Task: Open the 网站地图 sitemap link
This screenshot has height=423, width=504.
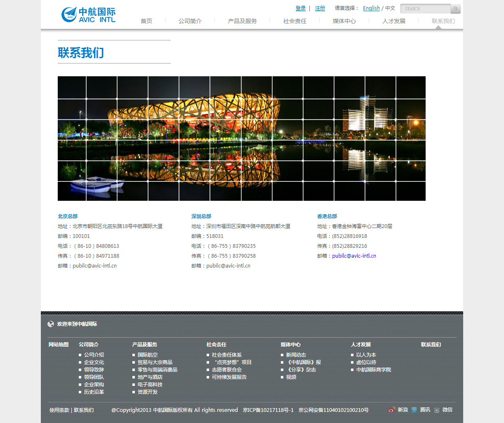Action: point(59,344)
